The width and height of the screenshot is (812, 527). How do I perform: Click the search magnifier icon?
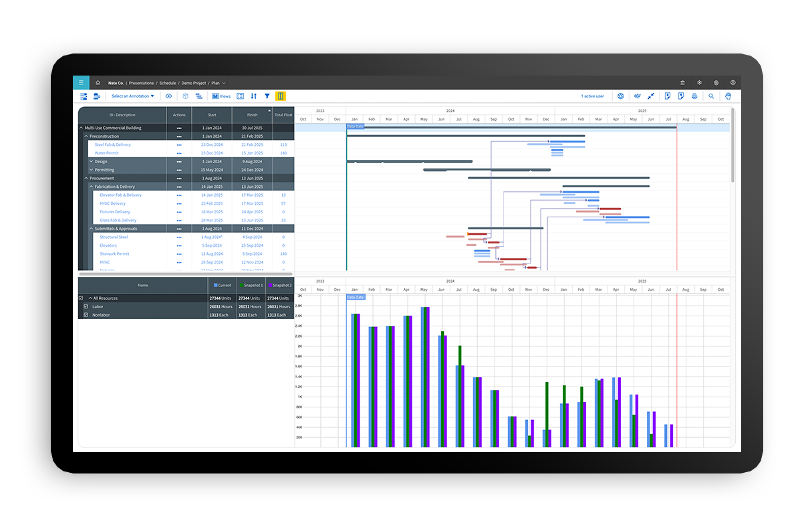(711, 96)
